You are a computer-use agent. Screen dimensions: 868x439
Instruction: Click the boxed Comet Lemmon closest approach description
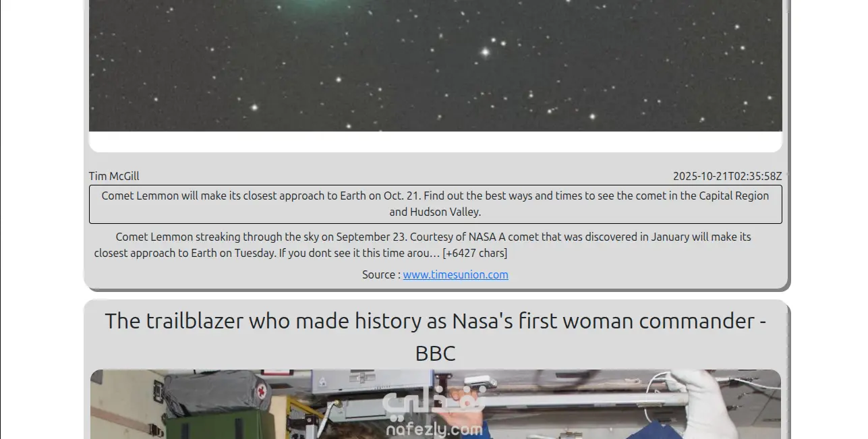(436, 204)
